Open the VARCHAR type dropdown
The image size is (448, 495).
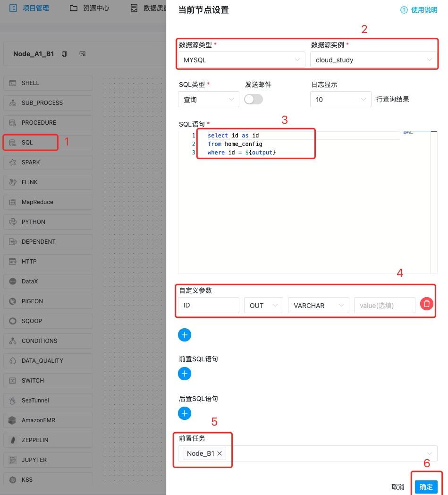[x=319, y=305]
